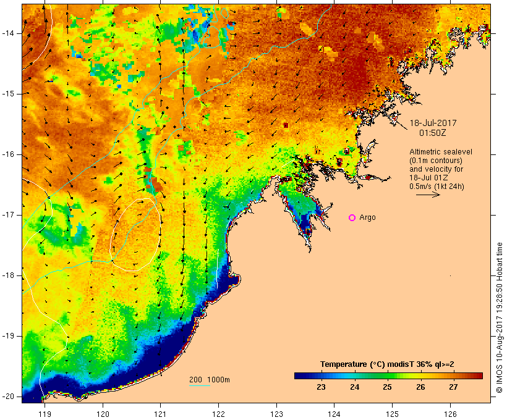
Task: Click the 120 longitude axis label
Action: tap(103, 414)
